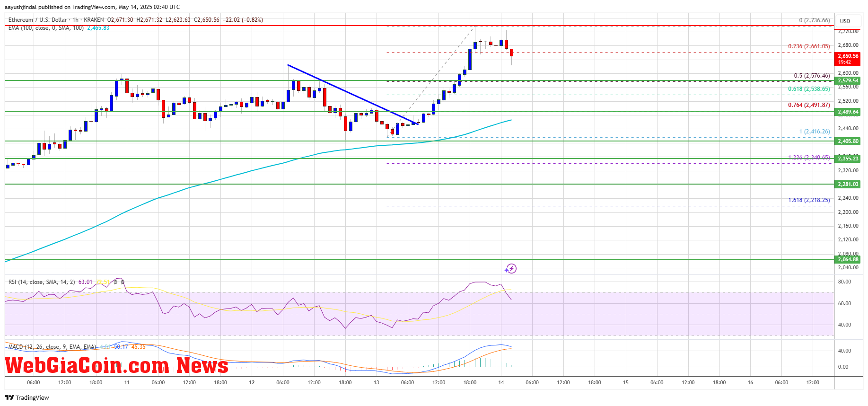This screenshot has height=406, width=868.
Task: Click the low value L2,623.63 in header
Action: [x=178, y=20]
